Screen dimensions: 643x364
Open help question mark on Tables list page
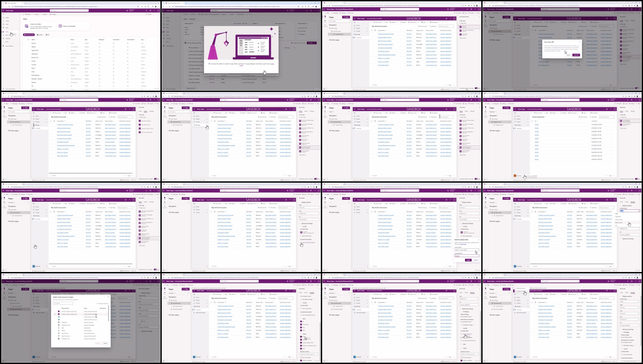(154, 11)
